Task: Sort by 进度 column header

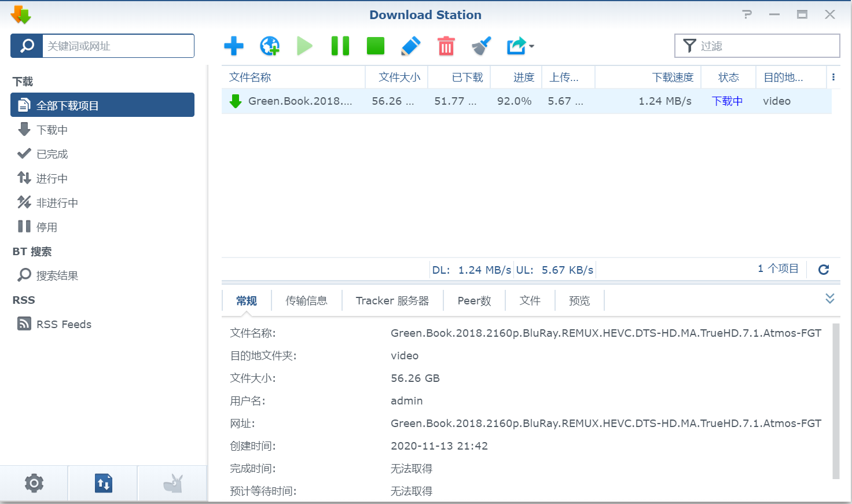Action: coord(516,77)
